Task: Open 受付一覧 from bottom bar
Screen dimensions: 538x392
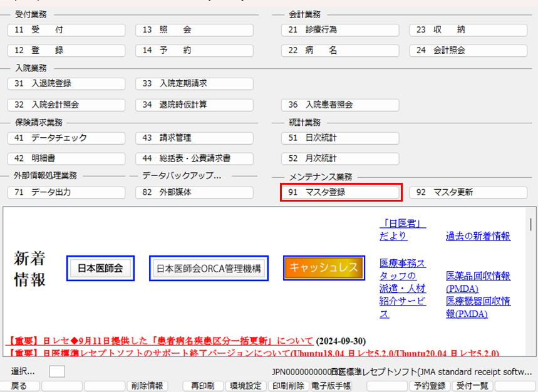Action: [472, 386]
